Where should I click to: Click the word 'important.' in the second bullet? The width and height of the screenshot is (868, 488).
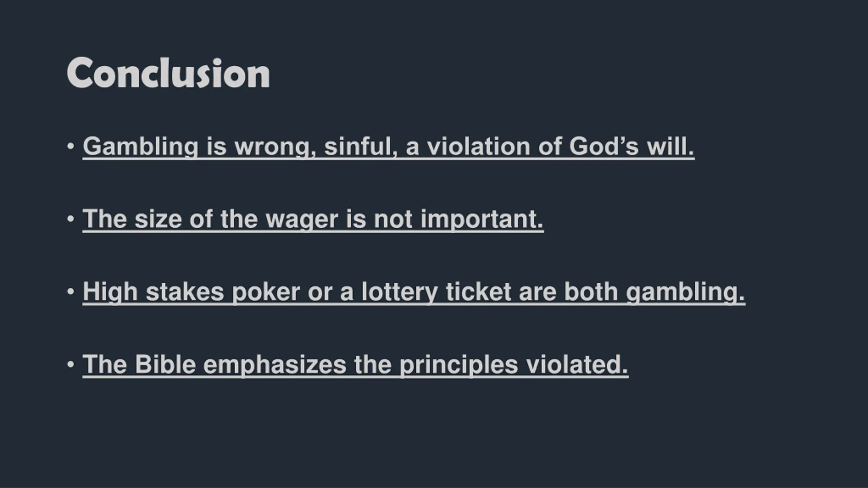(482, 220)
